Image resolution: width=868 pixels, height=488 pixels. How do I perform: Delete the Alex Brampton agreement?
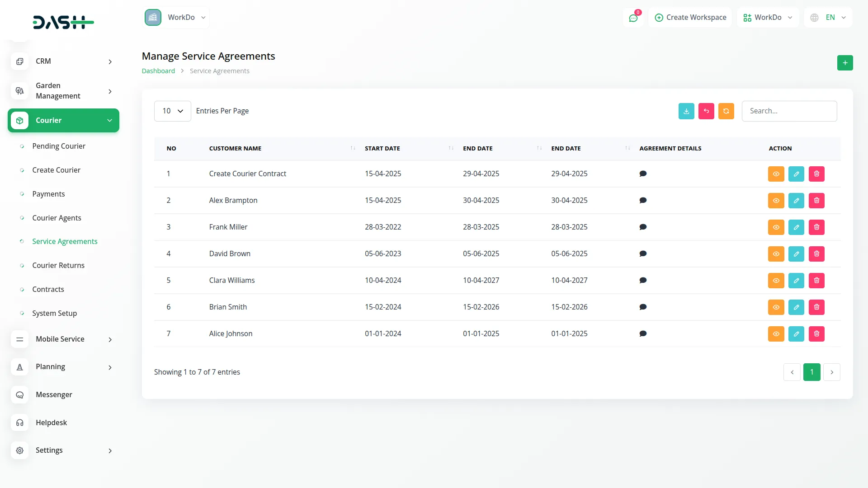816,201
